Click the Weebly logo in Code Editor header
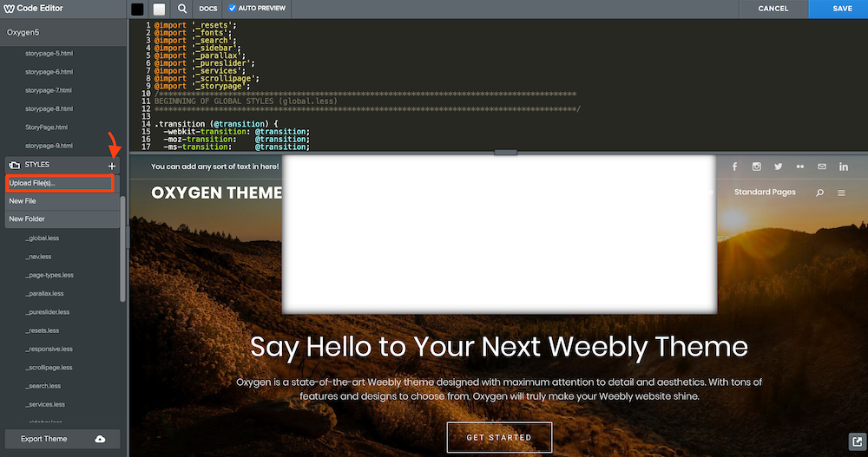This screenshot has width=868, height=457. click(x=9, y=9)
